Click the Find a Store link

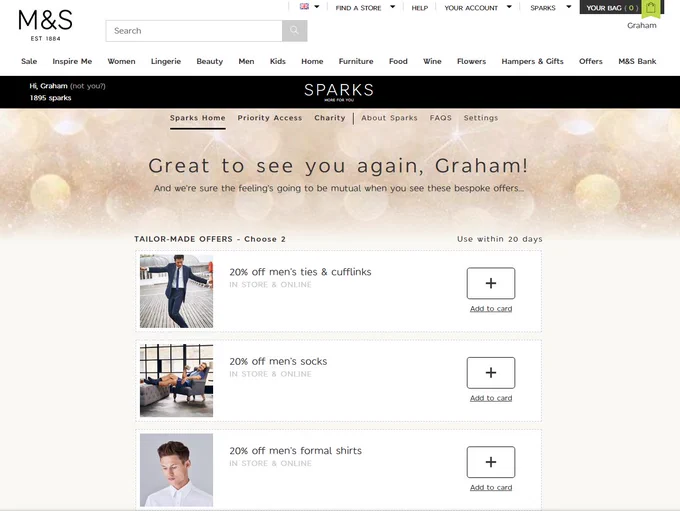point(358,8)
